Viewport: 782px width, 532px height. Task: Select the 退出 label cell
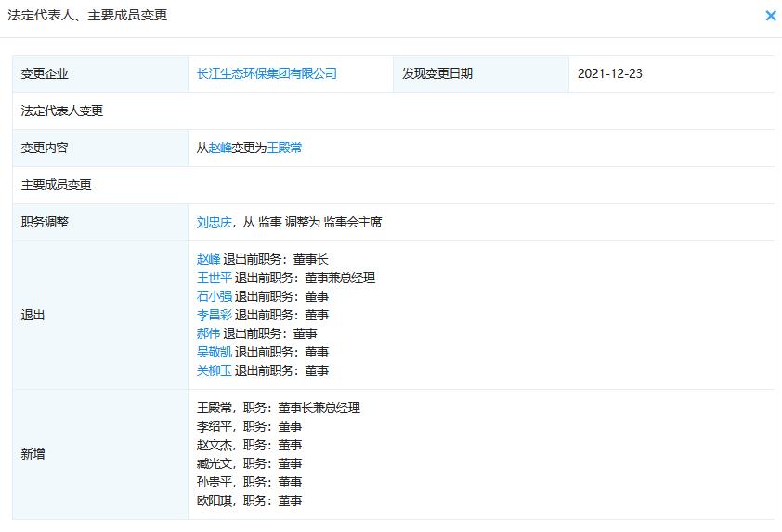point(100,315)
